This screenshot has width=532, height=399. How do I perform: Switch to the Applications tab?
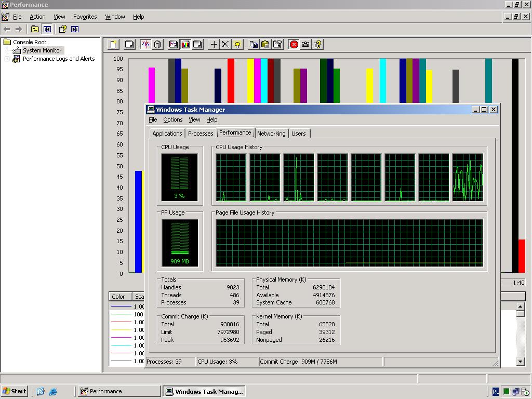167,134
